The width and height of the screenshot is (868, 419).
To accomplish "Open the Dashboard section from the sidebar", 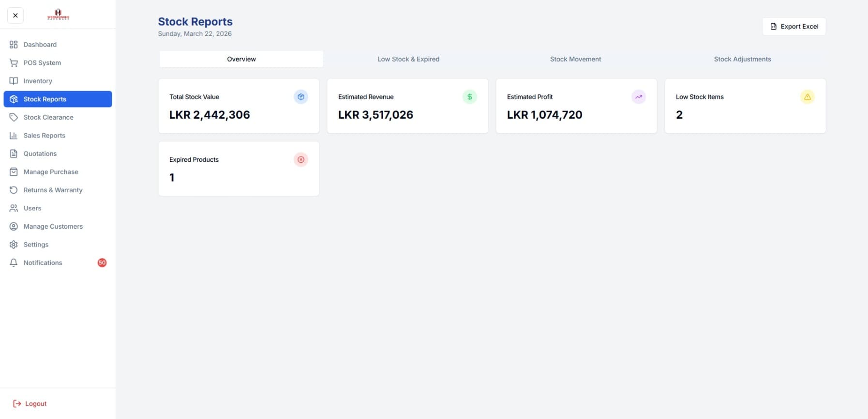I will click(40, 44).
